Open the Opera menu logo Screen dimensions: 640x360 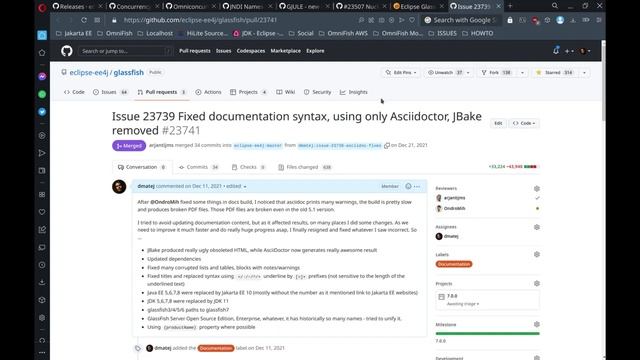coord(42,7)
